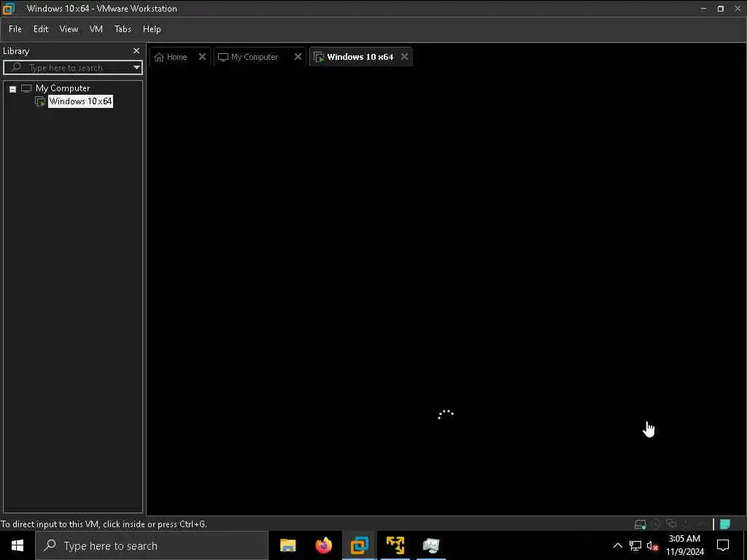Select Windows 10 x64 in the Library tree

[80, 101]
